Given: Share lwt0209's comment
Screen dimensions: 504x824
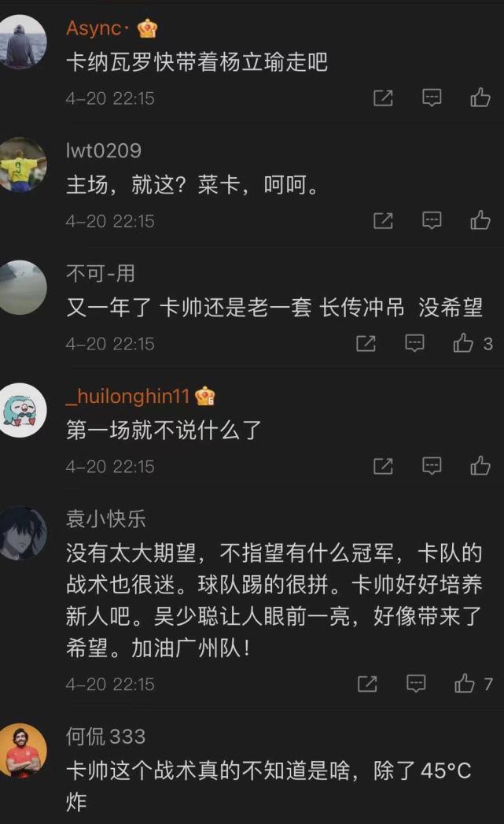Looking at the screenshot, I should [383, 220].
